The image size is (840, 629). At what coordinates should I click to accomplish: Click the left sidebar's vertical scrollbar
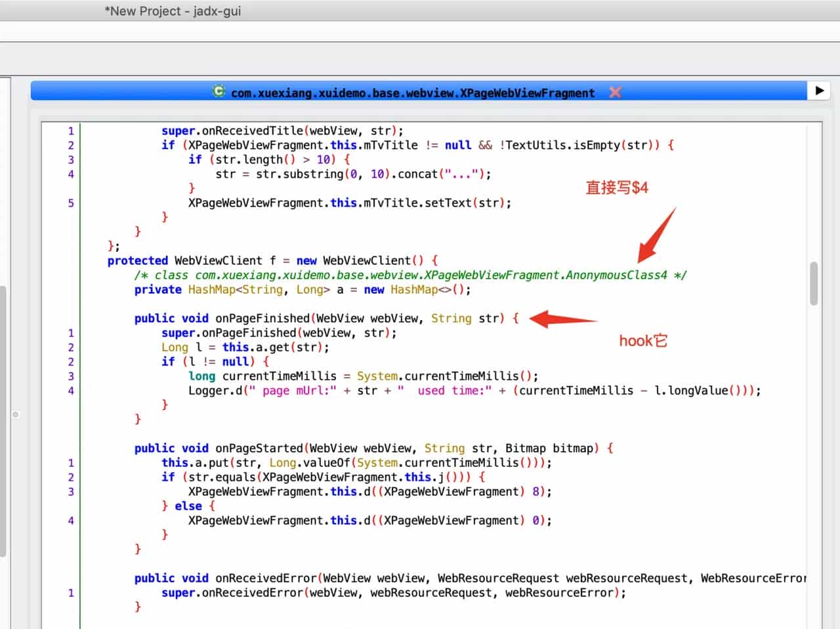[3, 420]
